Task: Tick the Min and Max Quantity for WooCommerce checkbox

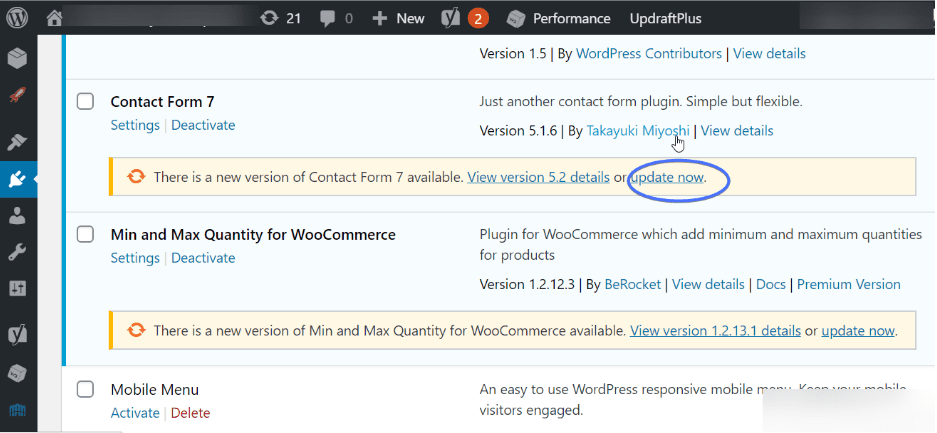Action: tap(85, 234)
